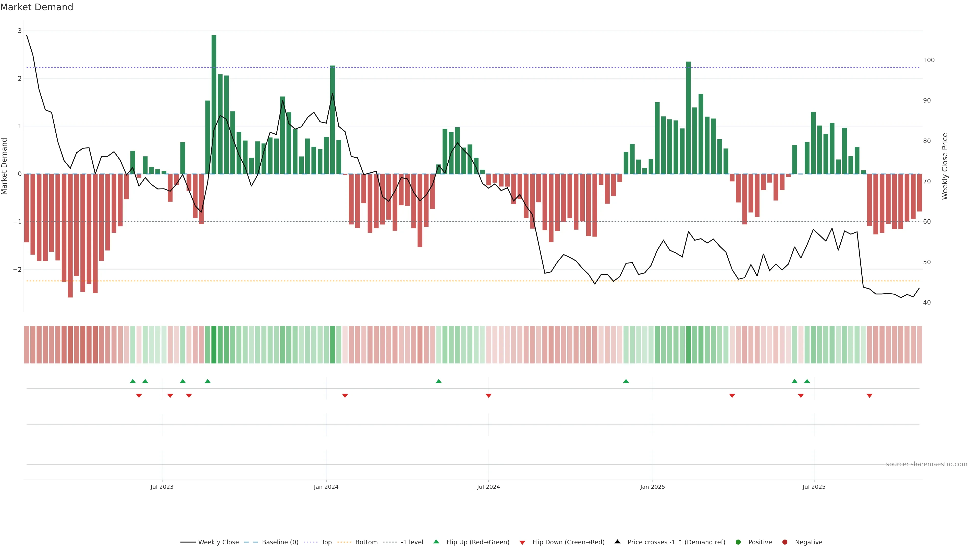Click the last red flip-down marker on the right
This screenshot has height=551, width=980.
pos(869,396)
